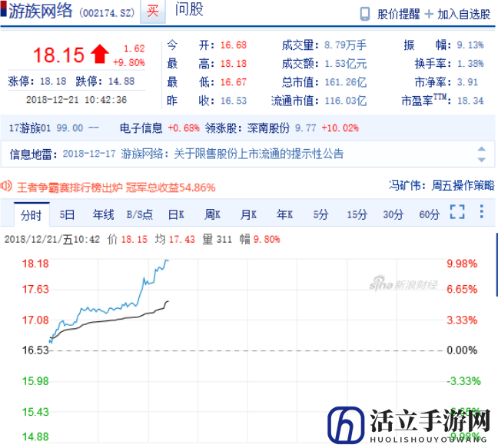The image size is (498, 448).
Task: Click the 17.63 y-axis price label
Action: pos(35,289)
